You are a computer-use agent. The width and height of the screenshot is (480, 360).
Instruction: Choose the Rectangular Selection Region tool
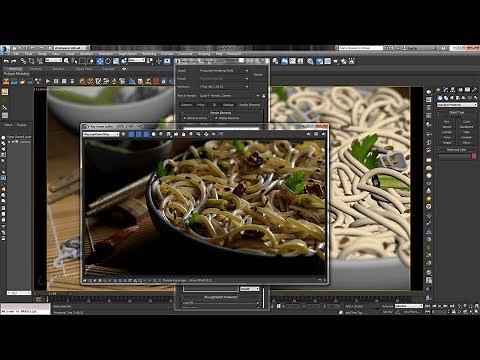pos(82,61)
